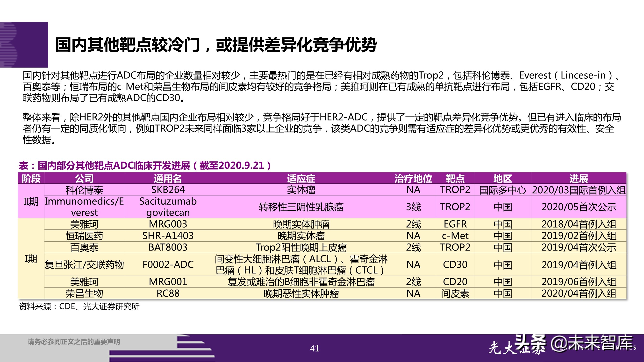Click the purple striped logo in top-left corner
Viewport: 644px width, 362px height.
click(24, 45)
